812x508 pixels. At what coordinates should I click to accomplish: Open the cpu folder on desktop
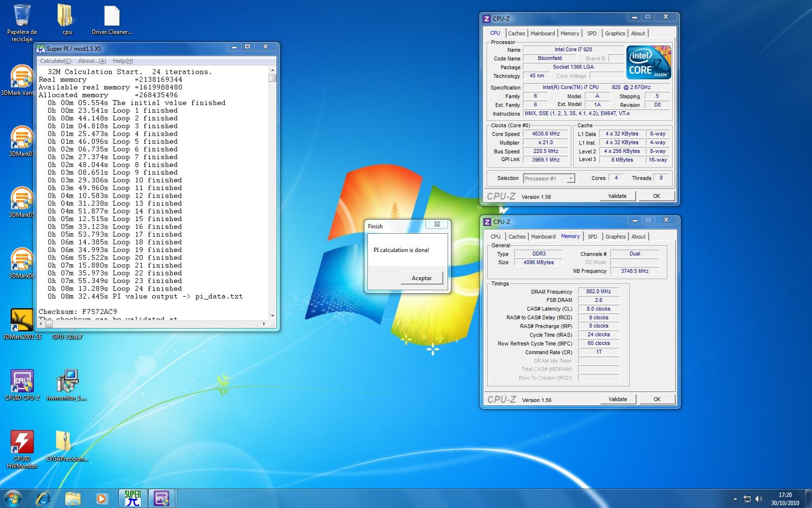(x=67, y=19)
